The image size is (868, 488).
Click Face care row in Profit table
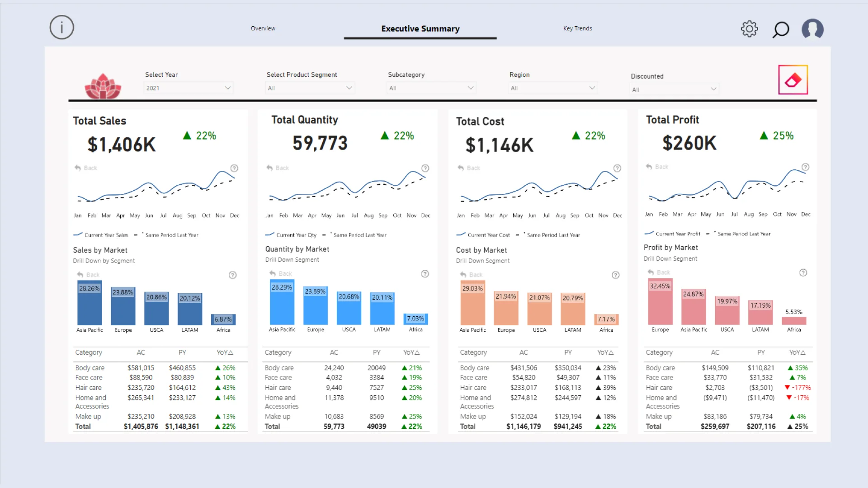(x=728, y=378)
